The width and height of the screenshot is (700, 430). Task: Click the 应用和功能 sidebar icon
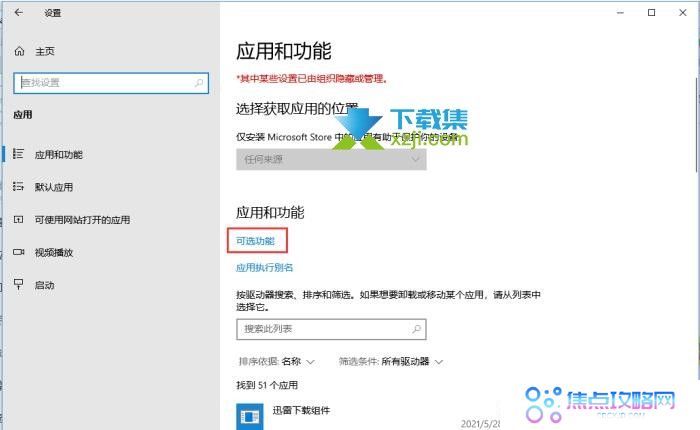click(18, 154)
